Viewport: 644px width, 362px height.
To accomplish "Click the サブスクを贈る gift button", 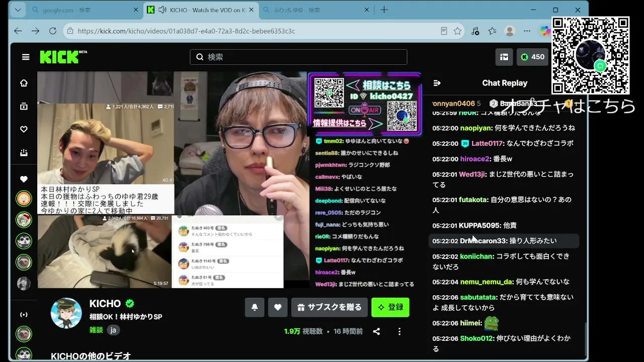I will 330,307.
